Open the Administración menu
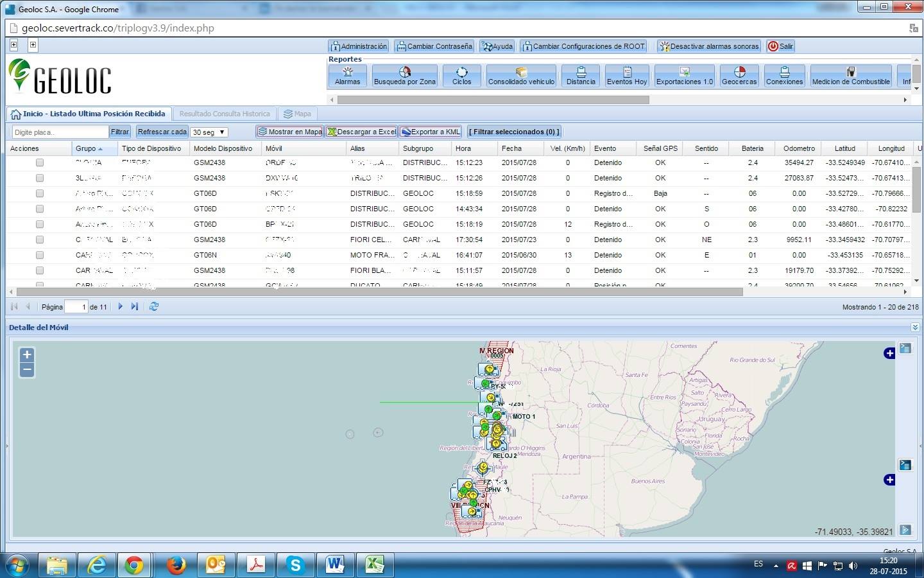 [359, 46]
